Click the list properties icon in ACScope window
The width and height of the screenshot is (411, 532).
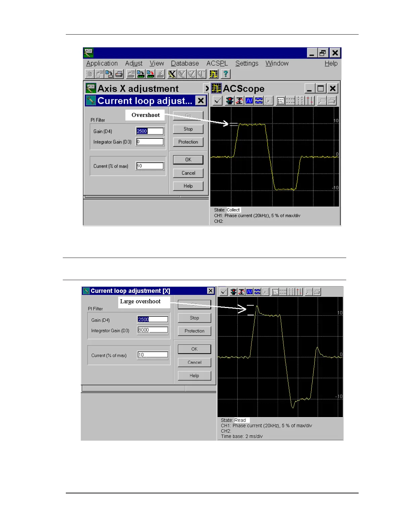point(281,100)
